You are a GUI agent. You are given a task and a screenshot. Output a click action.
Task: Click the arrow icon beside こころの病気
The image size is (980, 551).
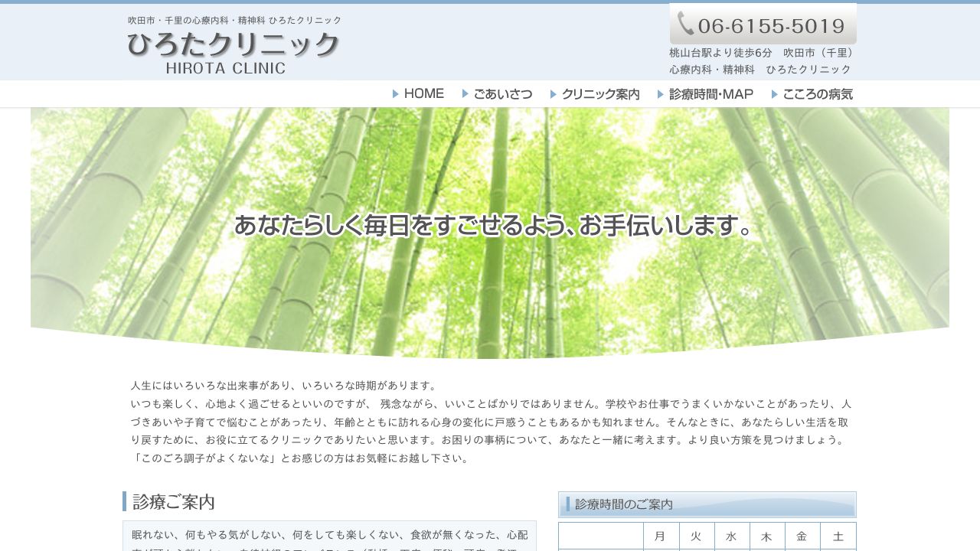pos(773,93)
